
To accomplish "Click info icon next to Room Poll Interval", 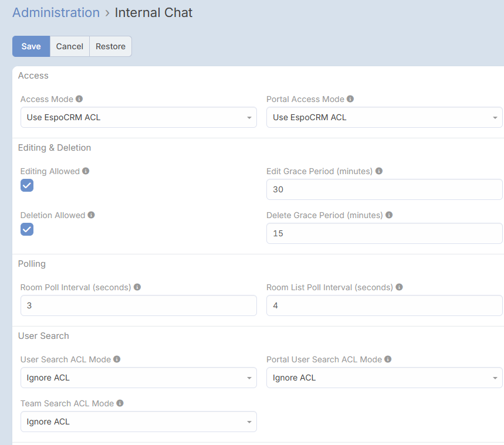I will [x=137, y=287].
